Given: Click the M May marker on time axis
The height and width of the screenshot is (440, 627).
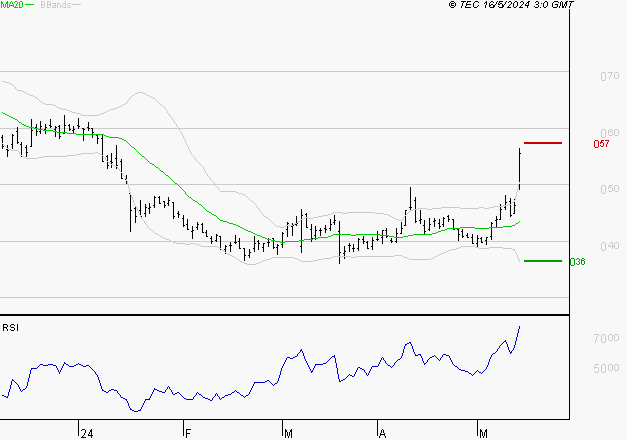Looking at the screenshot, I should pos(483,434).
